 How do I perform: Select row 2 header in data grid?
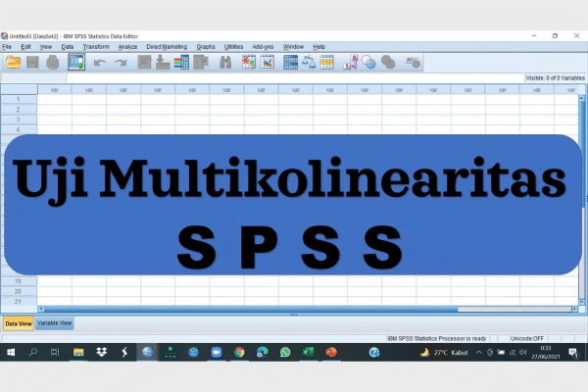[x=19, y=110]
